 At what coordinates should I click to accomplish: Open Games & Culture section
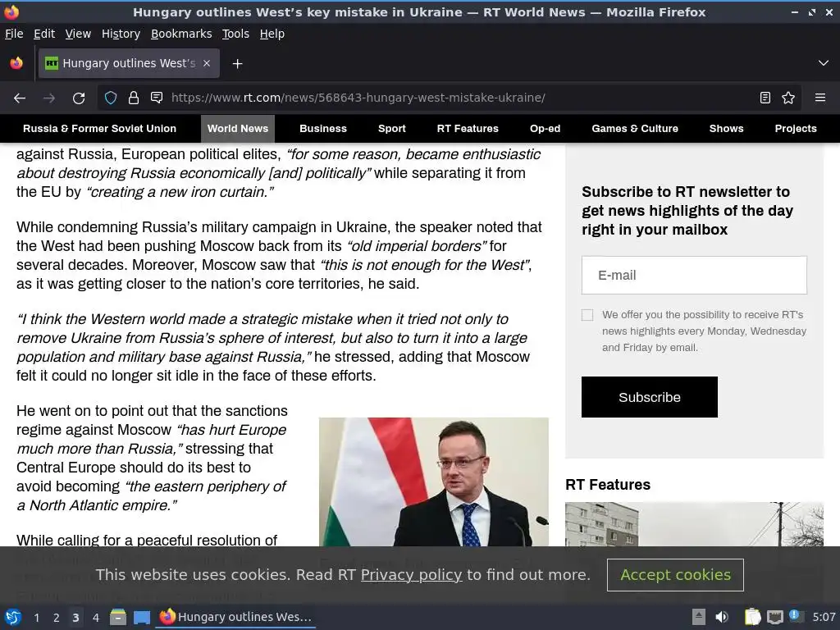[635, 129]
